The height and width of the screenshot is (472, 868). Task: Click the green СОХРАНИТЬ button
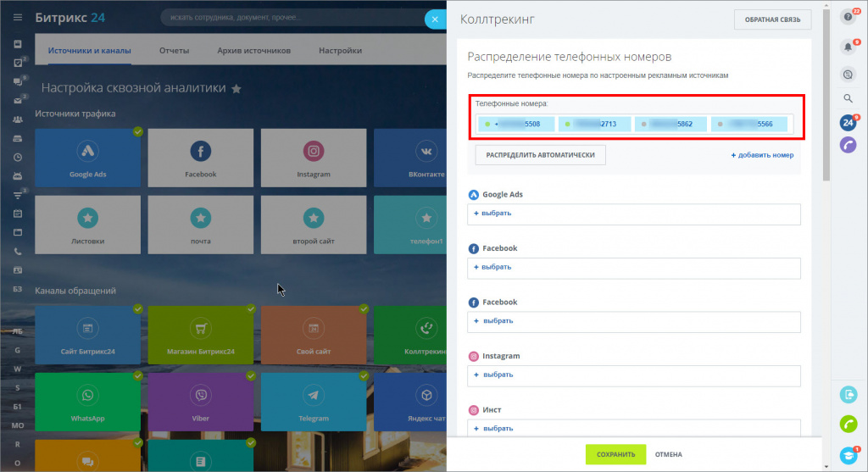615,454
